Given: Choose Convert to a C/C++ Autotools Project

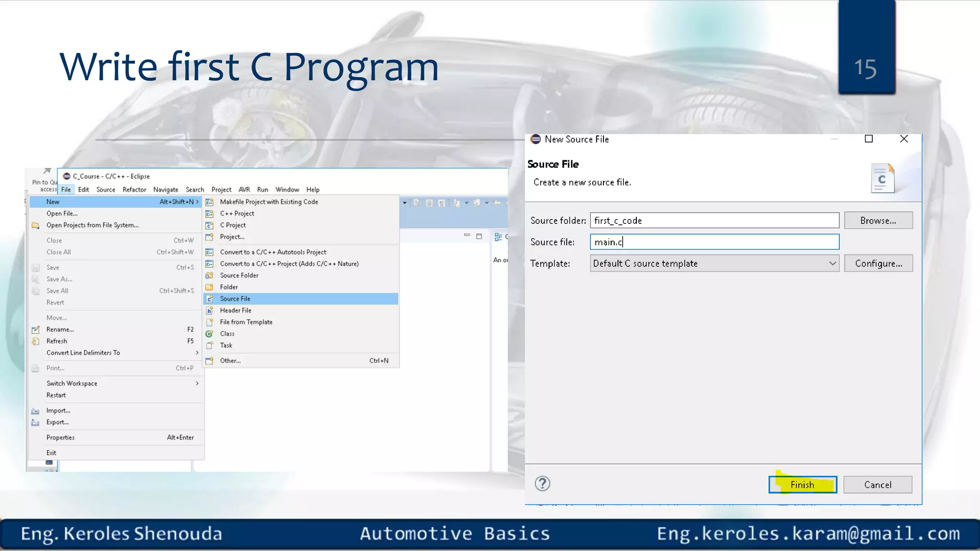Looking at the screenshot, I should point(301,252).
